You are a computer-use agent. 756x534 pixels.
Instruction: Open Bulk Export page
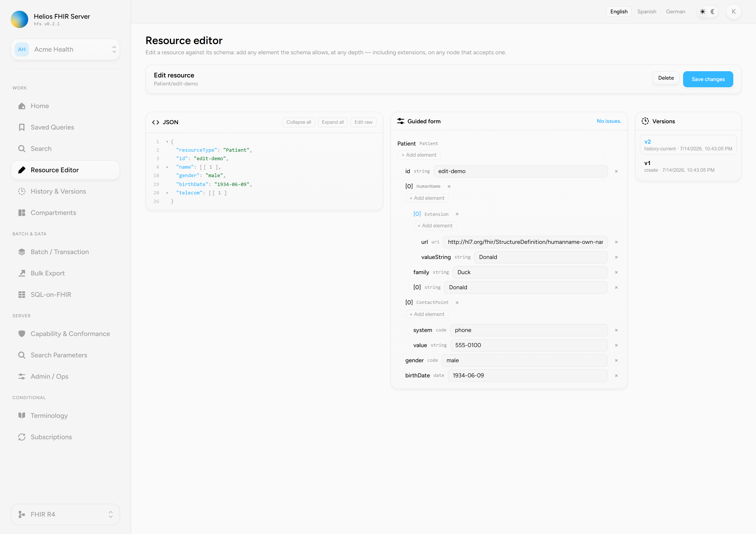[x=65, y=273]
